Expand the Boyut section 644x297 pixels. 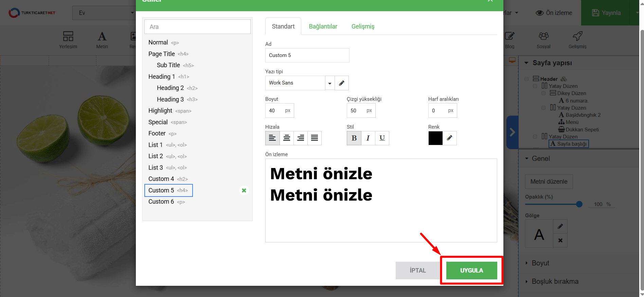pos(540,263)
